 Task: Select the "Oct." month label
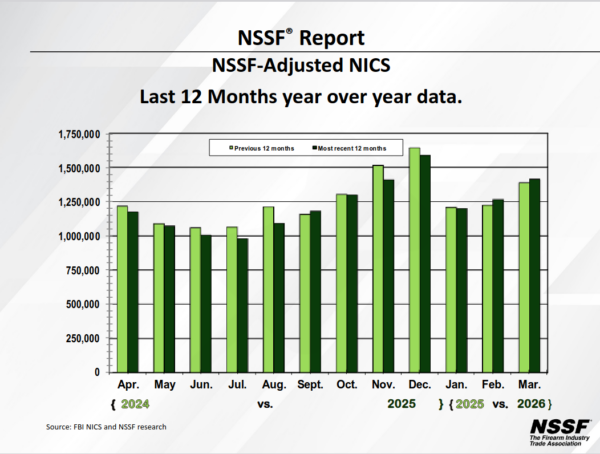(x=348, y=384)
